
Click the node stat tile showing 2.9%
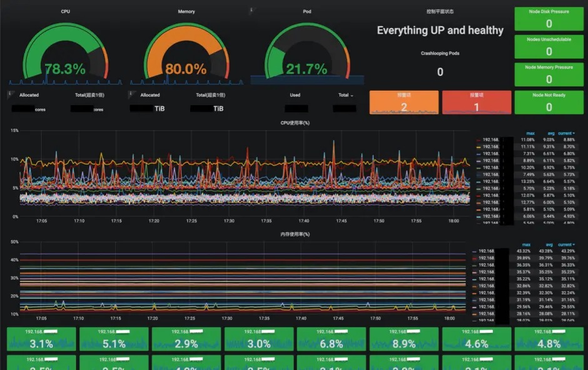tap(186, 339)
